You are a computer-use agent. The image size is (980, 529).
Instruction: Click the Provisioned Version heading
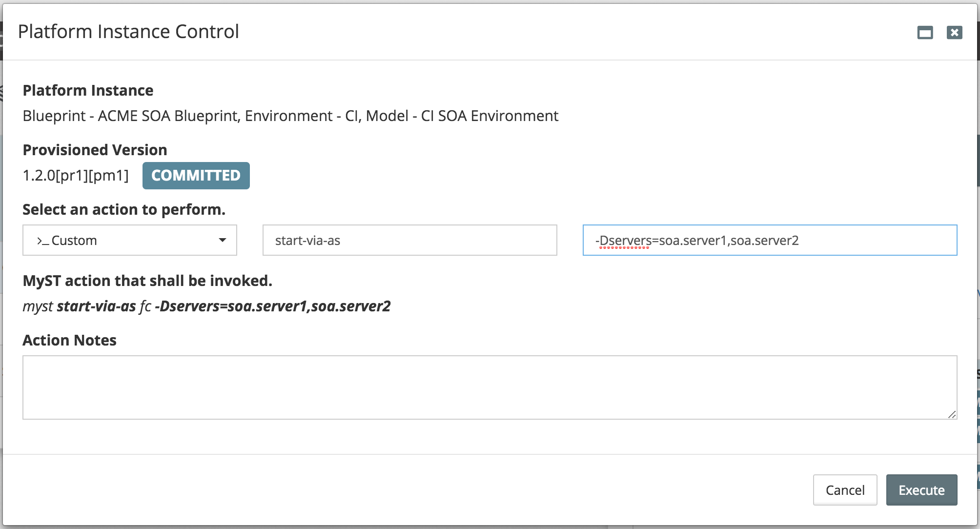pos(95,150)
